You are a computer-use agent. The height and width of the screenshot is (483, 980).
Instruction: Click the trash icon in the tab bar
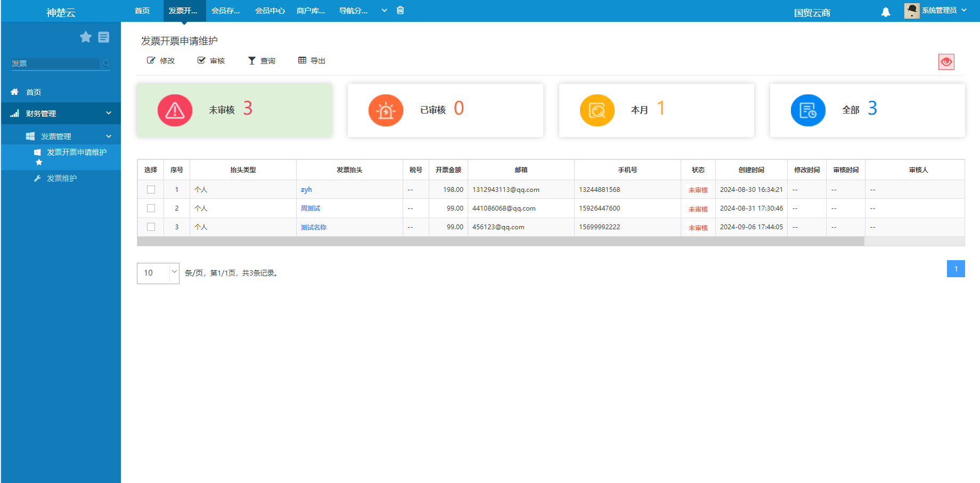(401, 10)
